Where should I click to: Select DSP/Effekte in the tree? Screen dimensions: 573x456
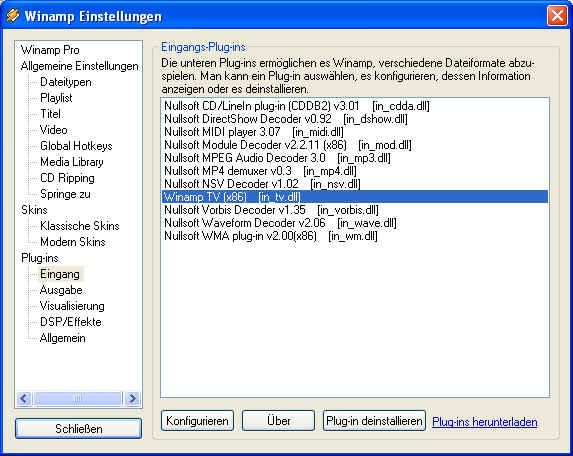point(71,322)
